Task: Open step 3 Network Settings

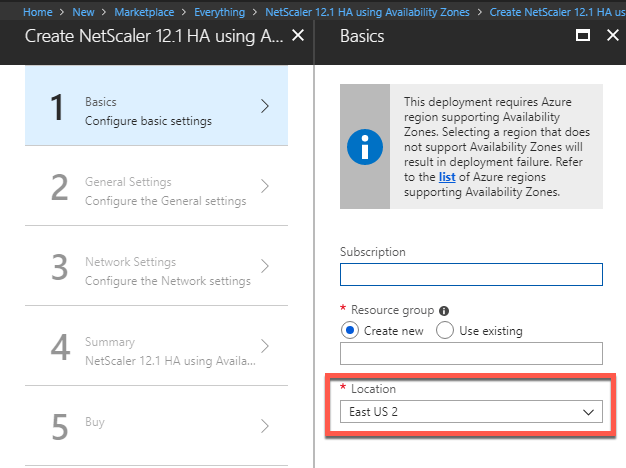Action: 156,266
